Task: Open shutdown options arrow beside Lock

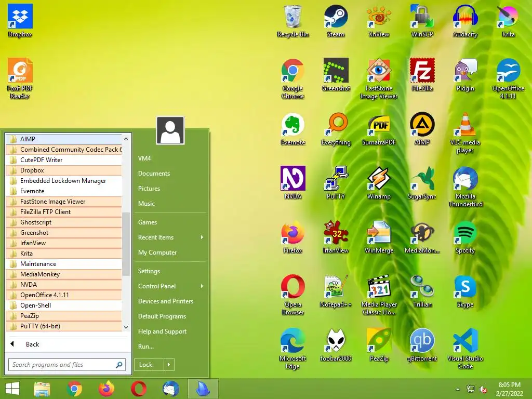Action: click(169, 365)
